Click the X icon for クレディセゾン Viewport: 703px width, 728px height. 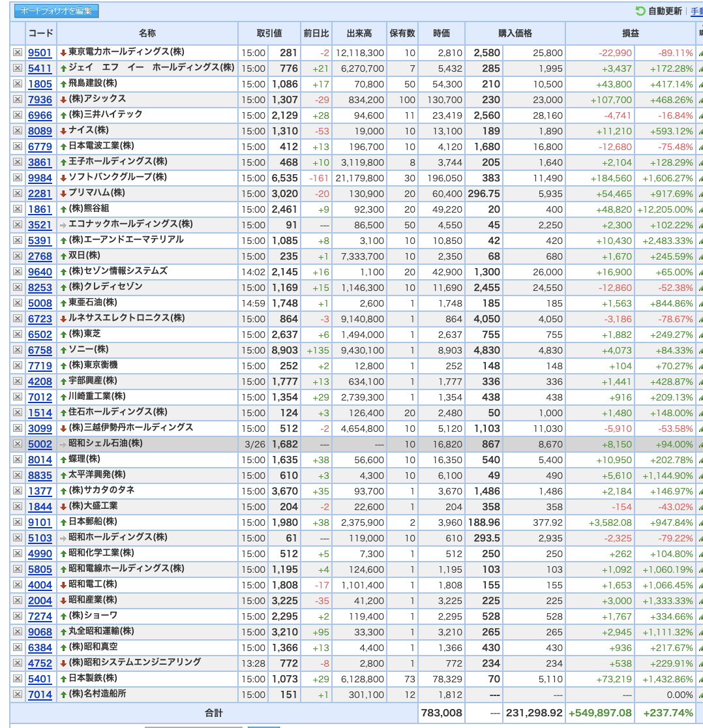click(x=17, y=288)
